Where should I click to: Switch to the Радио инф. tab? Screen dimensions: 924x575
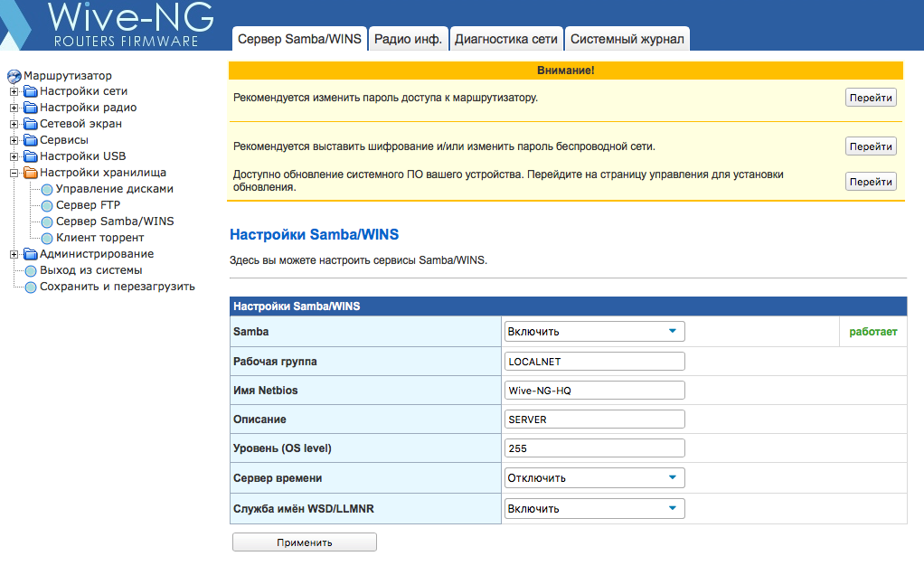click(x=408, y=39)
